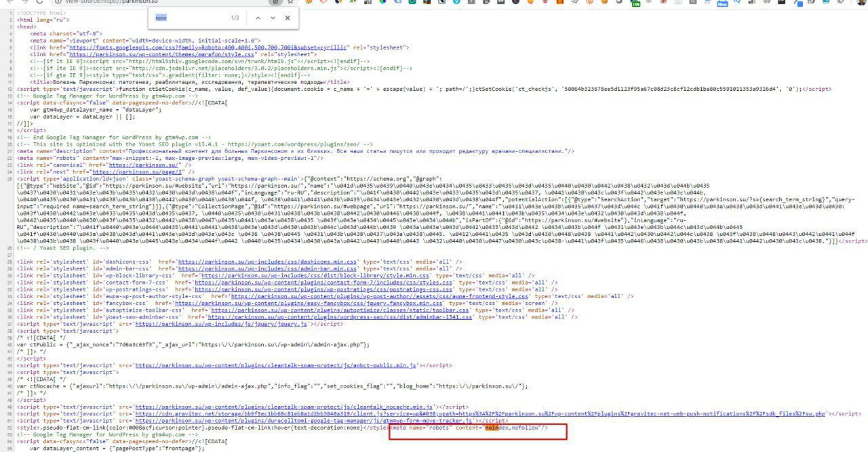
Task: Click the '.pseudo-flat-cm-link' style text
Action: [203, 428]
